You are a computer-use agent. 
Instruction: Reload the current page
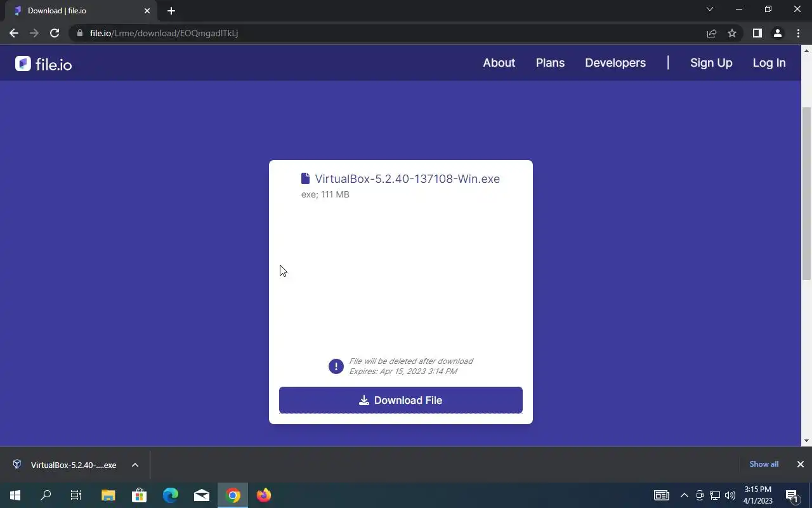(55, 33)
